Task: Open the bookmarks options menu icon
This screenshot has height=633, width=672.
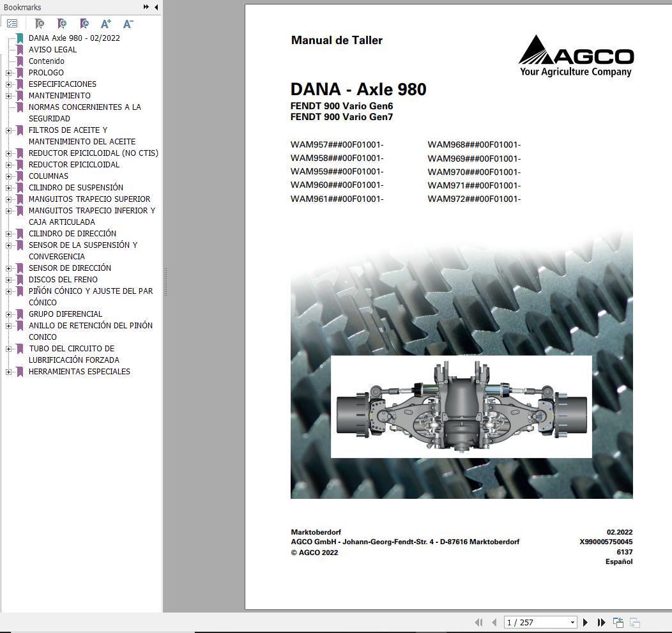Action: click(x=12, y=24)
